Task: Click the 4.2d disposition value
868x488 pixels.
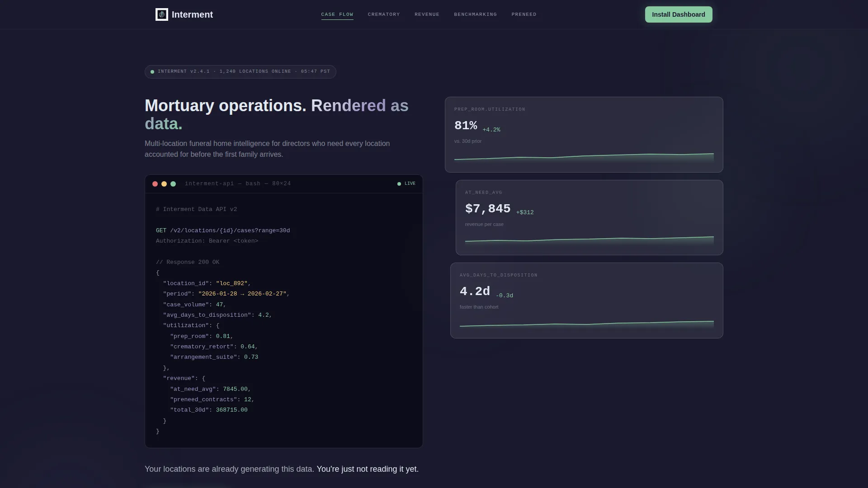Action: (475, 291)
